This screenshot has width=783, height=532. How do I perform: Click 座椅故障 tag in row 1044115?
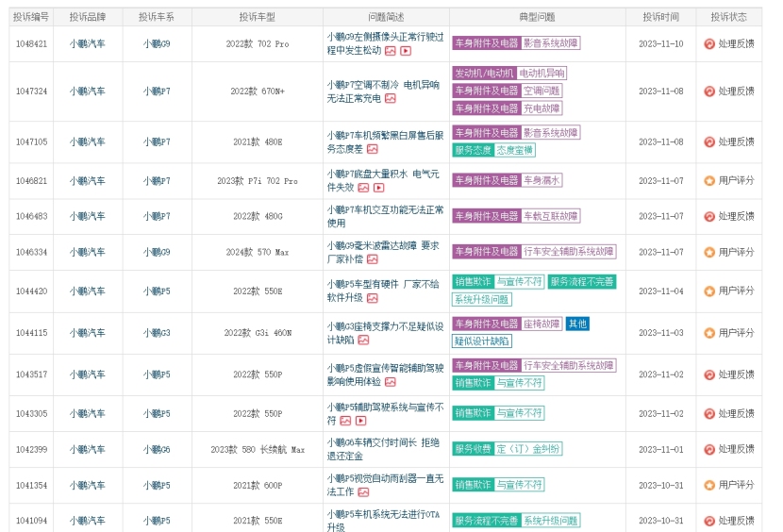(x=541, y=324)
